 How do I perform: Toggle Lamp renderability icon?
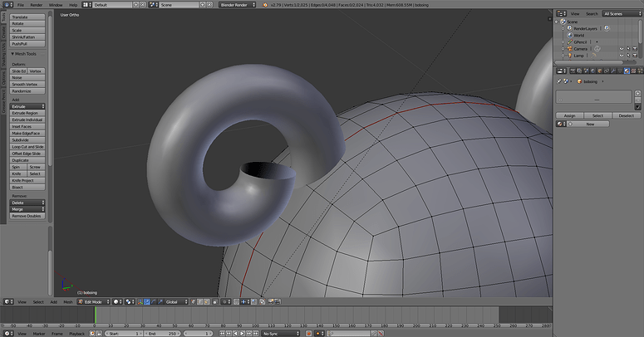(x=635, y=56)
